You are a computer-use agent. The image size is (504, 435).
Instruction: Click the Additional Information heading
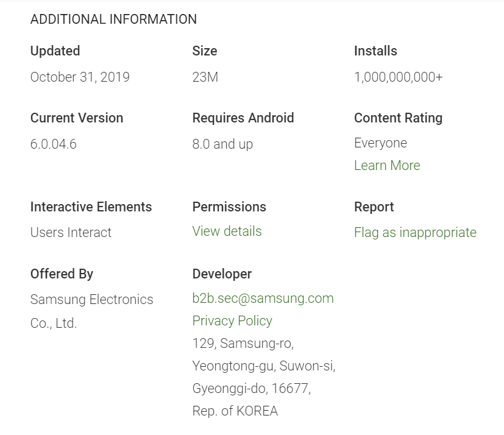point(113,19)
